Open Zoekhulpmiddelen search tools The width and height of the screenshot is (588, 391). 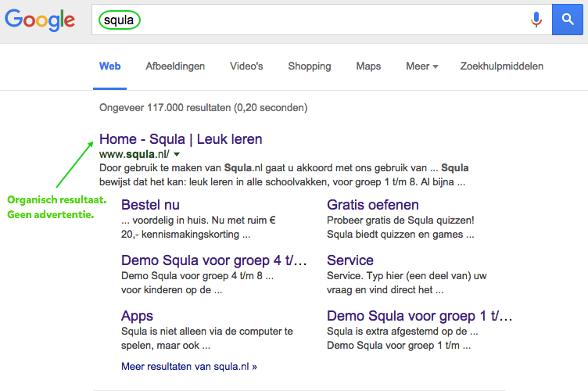tap(501, 66)
